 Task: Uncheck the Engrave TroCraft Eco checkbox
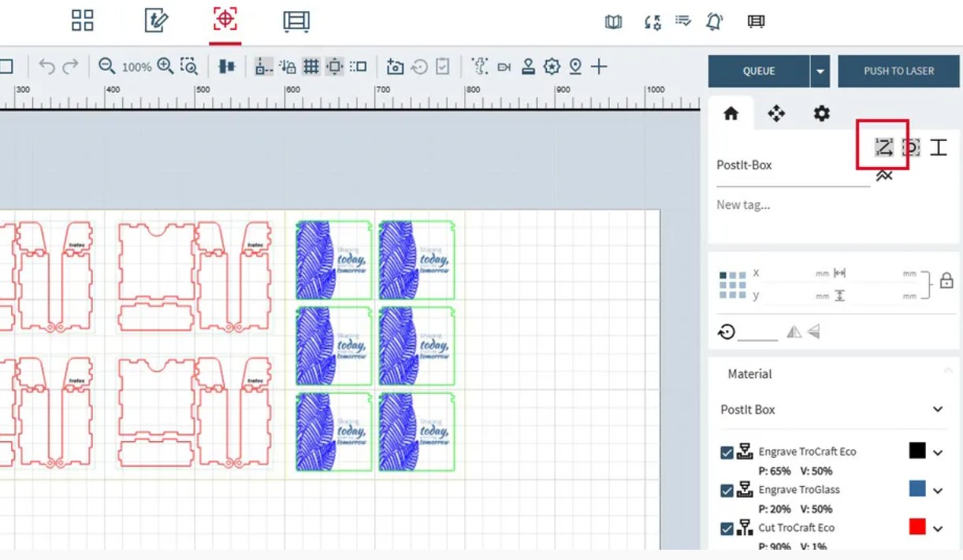(727, 453)
